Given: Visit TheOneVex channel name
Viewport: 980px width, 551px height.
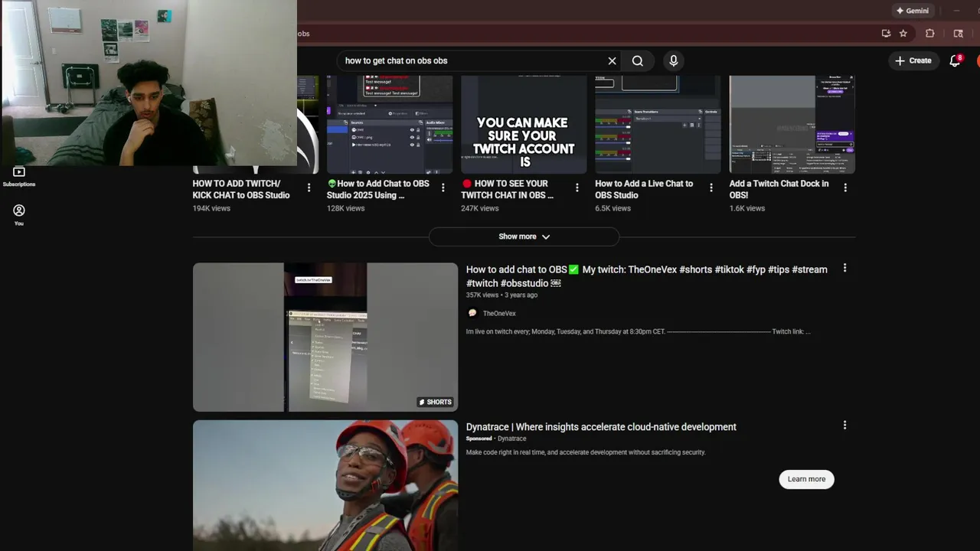Looking at the screenshot, I should pyautogui.click(x=499, y=313).
